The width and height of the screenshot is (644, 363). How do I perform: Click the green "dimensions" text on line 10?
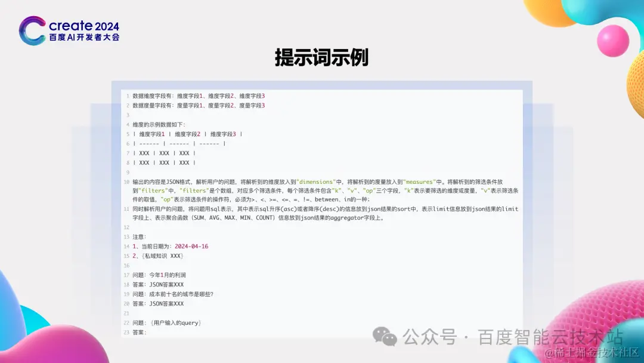click(317, 181)
